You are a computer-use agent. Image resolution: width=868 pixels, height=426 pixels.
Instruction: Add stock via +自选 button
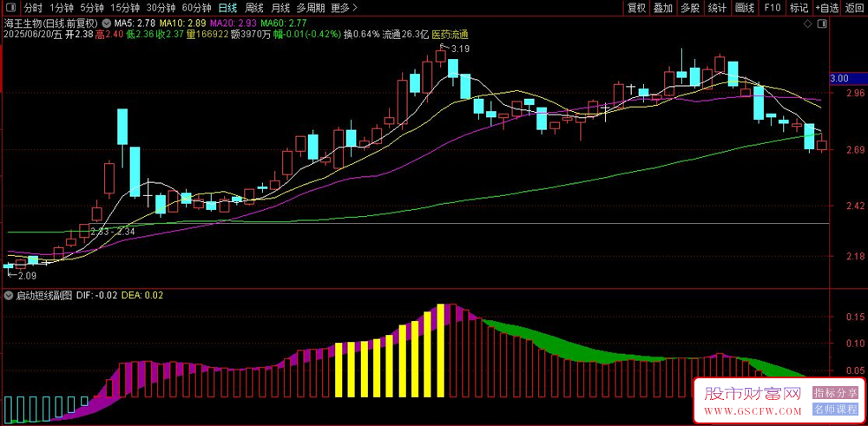tap(827, 8)
